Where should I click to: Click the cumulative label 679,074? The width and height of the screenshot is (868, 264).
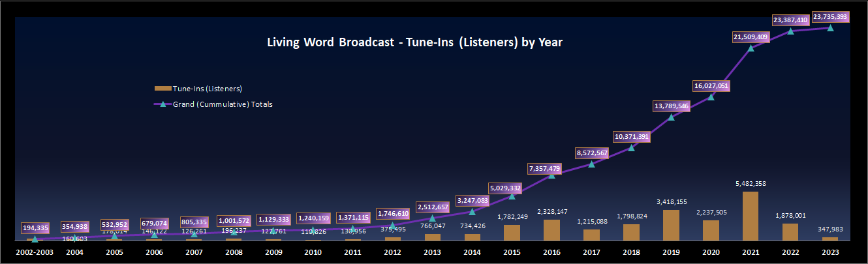point(153,224)
